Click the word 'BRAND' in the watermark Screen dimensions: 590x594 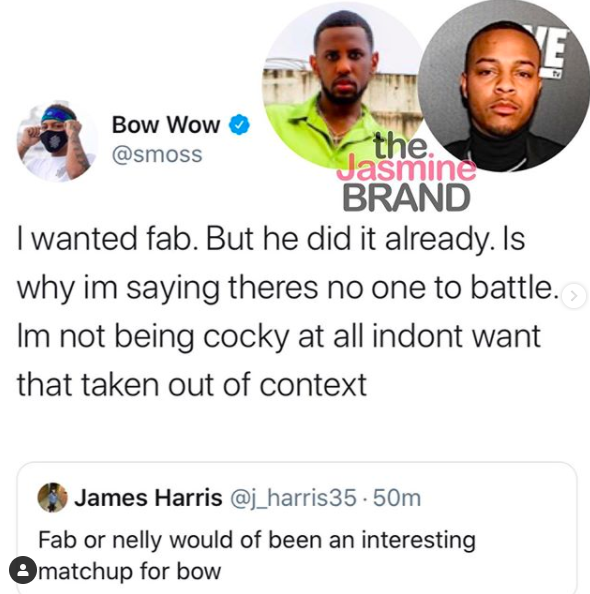pos(406,197)
